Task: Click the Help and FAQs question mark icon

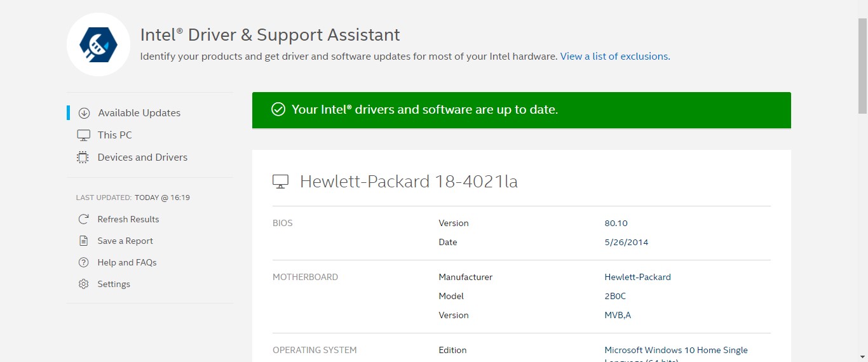Action: (83, 263)
